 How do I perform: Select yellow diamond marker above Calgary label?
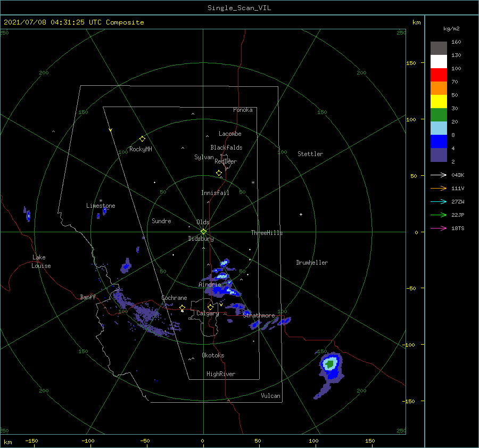click(210, 307)
